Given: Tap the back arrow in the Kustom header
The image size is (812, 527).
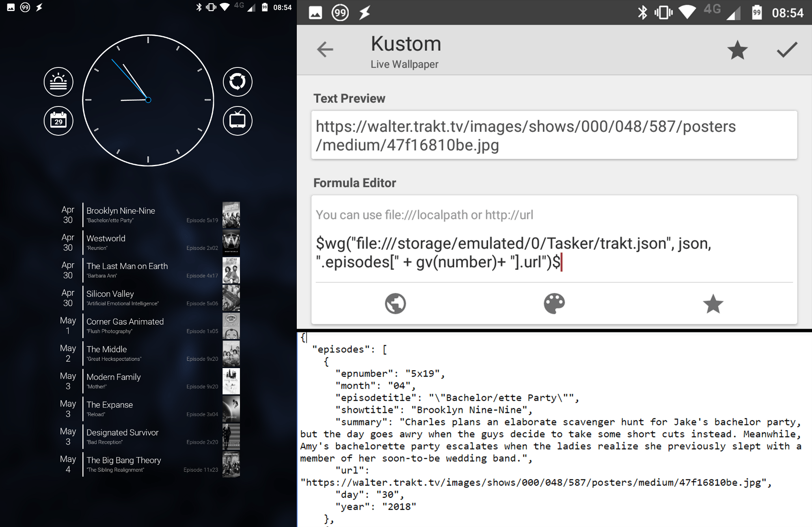Looking at the screenshot, I should [x=324, y=50].
